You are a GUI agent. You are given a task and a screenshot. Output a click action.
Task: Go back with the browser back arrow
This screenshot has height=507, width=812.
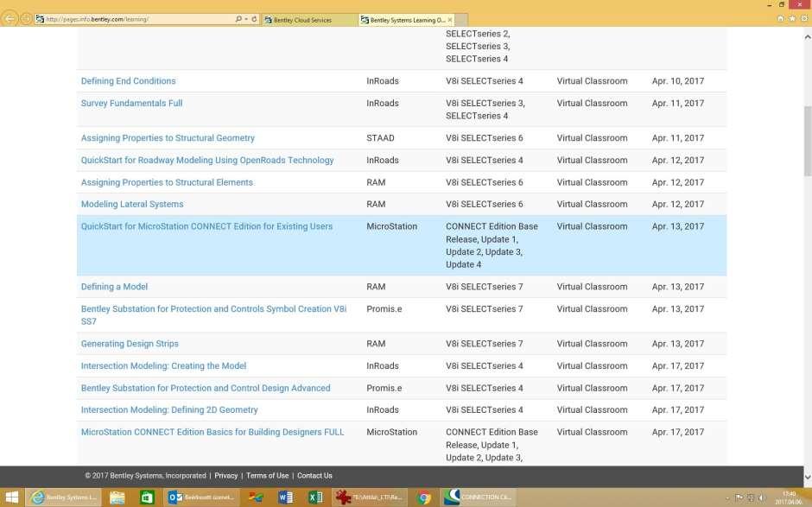(10, 19)
